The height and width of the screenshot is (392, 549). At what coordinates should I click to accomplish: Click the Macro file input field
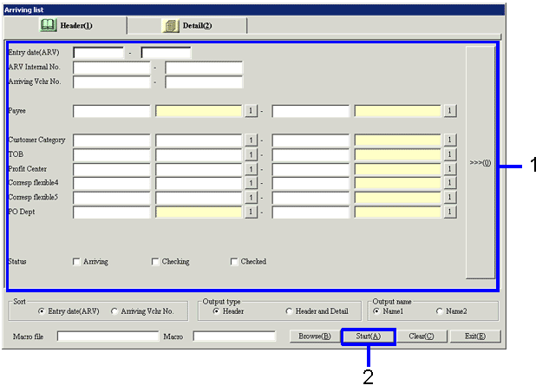(x=108, y=336)
